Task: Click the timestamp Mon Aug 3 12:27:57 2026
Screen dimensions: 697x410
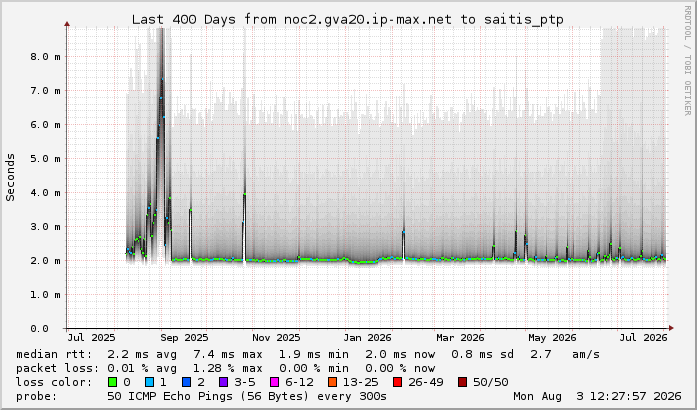Action: [597, 396]
